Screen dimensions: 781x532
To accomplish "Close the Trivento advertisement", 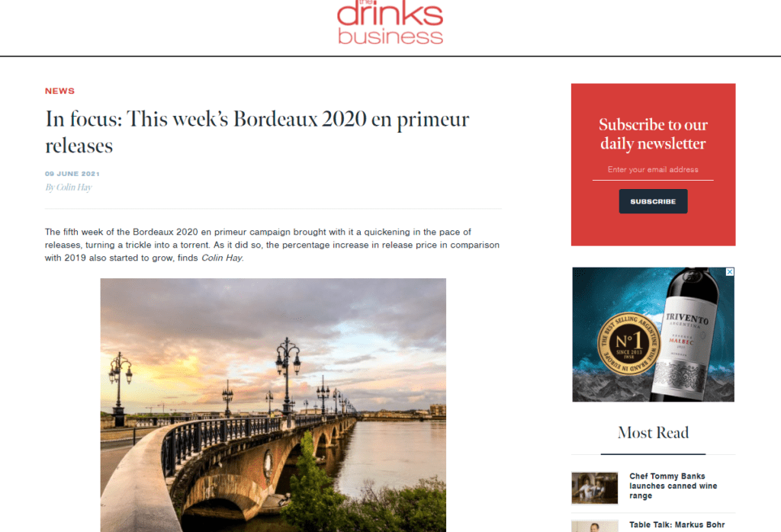I will pos(730,272).
